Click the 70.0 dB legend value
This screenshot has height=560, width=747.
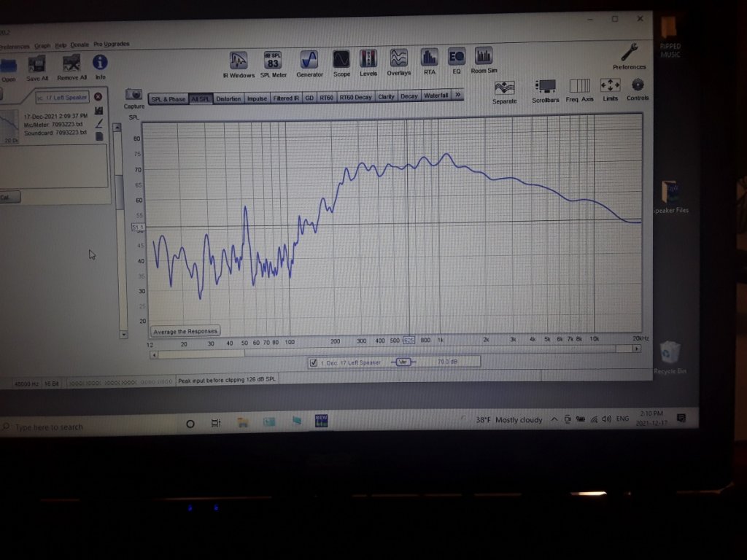click(447, 362)
